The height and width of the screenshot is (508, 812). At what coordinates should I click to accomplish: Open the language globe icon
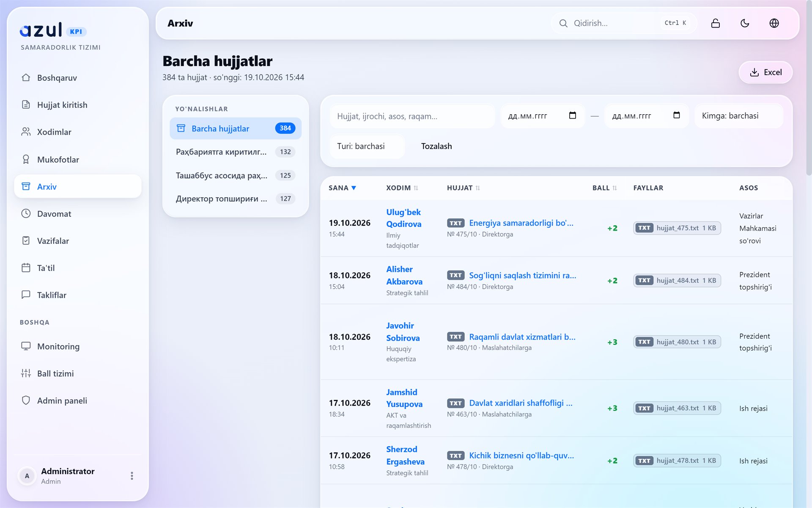(774, 23)
